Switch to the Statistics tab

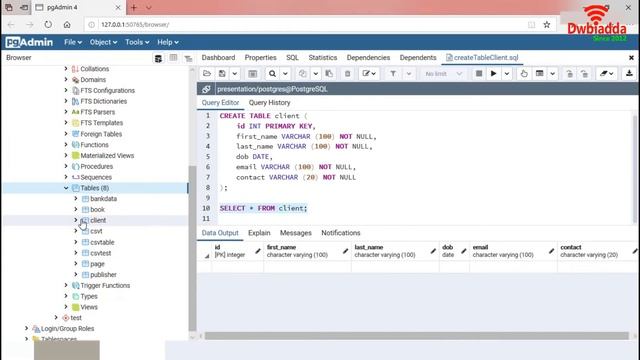(x=323, y=58)
